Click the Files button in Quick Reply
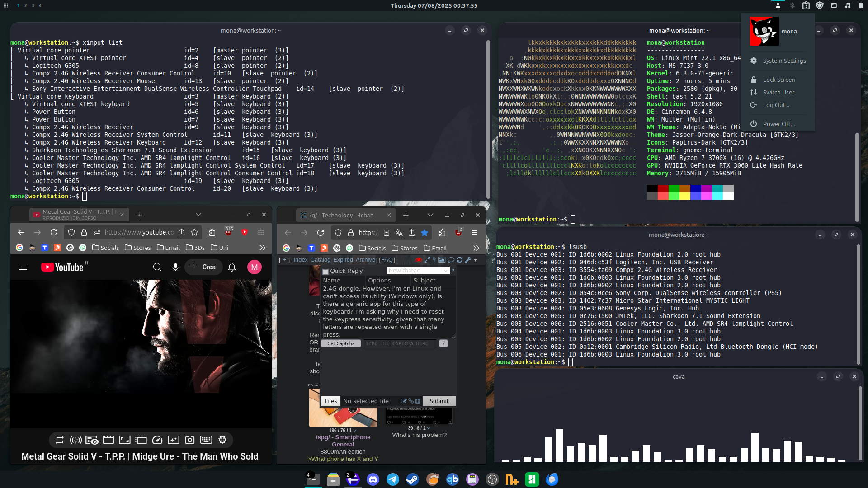Screen dimensions: 868x488 click(330, 401)
